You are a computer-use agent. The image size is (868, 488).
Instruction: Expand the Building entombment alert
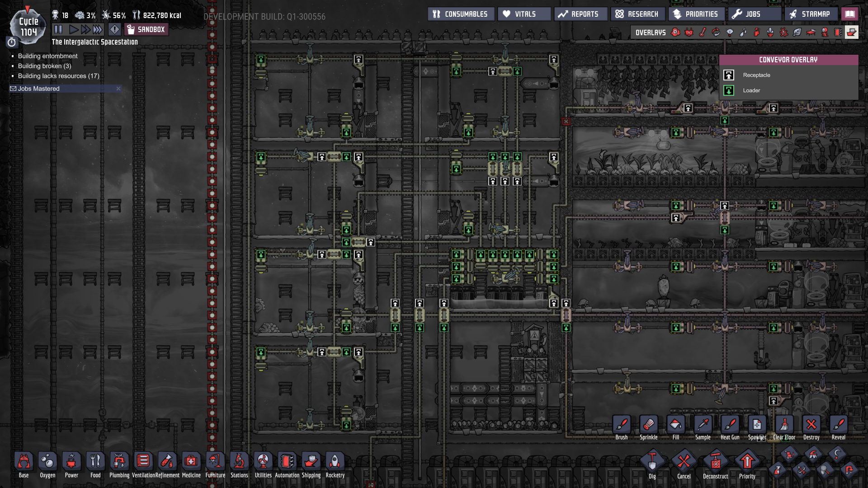click(x=47, y=56)
